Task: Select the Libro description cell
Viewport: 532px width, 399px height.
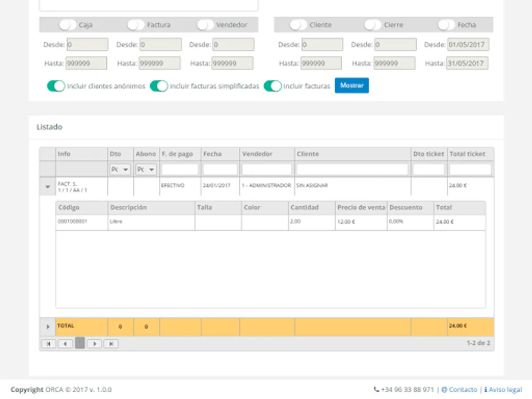Action: [152, 222]
